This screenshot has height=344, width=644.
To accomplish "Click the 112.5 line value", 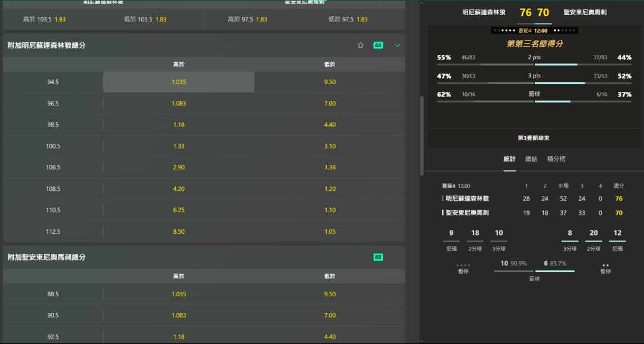I will coord(53,231).
